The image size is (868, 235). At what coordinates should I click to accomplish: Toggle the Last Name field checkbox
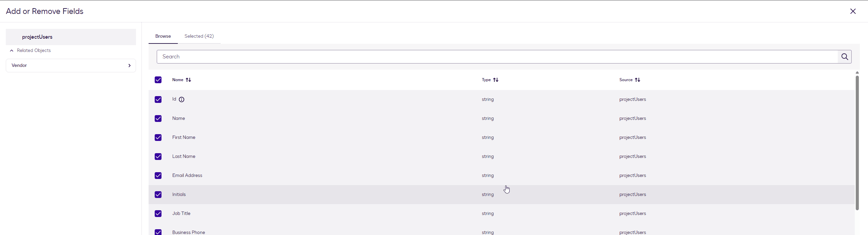coord(158,157)
